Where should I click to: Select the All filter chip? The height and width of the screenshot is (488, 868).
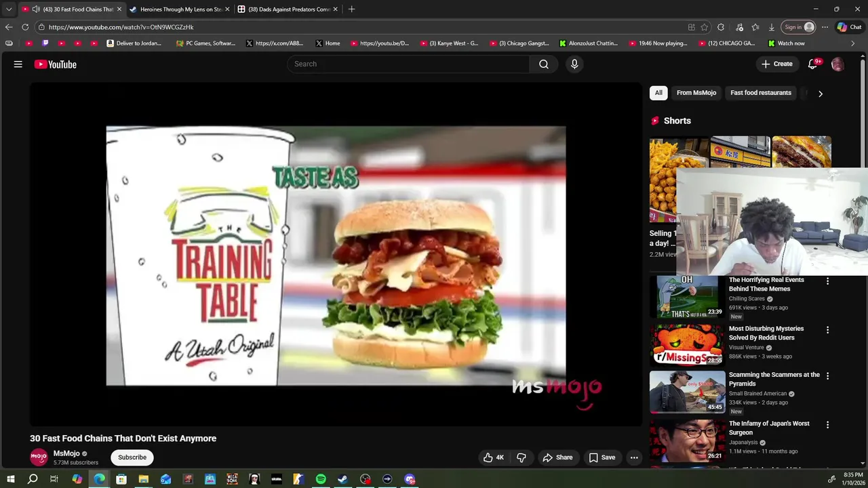tap(658, 93)
